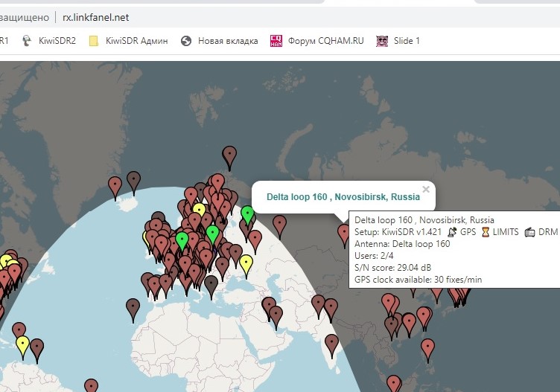Select the dark marker in northwest Africa

(x=133, y=308)
